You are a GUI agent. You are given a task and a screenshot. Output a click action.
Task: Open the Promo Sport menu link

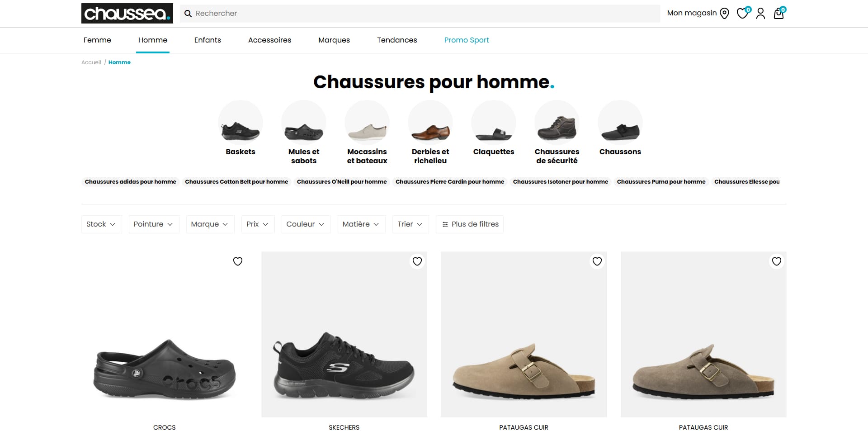pyautogui.click(x=467, y=40)
